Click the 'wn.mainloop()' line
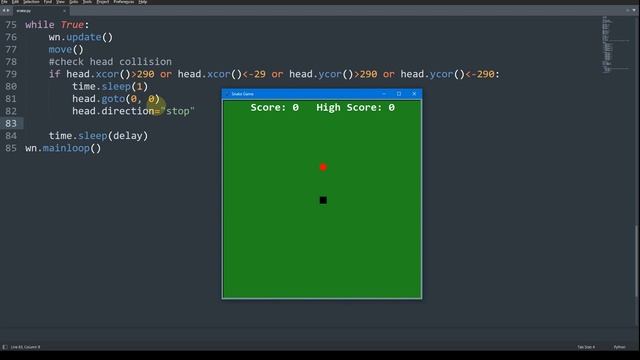This screenshot has width=640, height=360. [63, 148]
